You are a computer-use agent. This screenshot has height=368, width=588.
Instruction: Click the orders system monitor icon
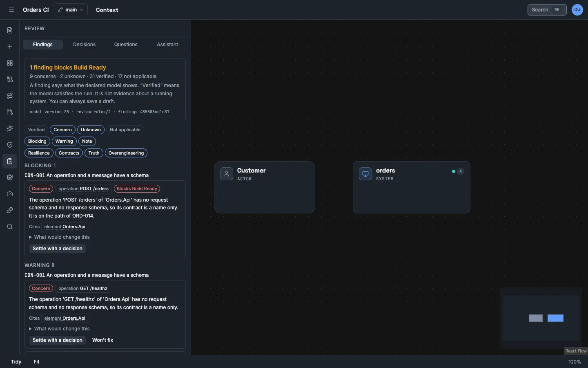point(365,174)
